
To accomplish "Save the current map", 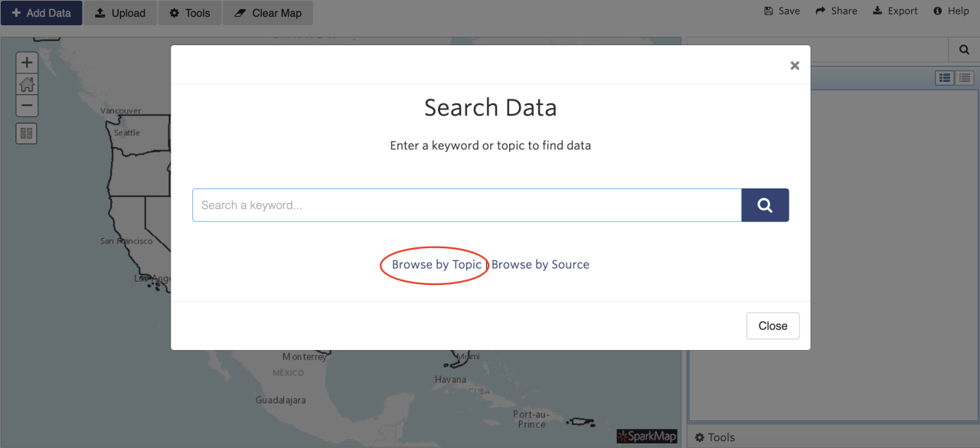I will (781, 11).
